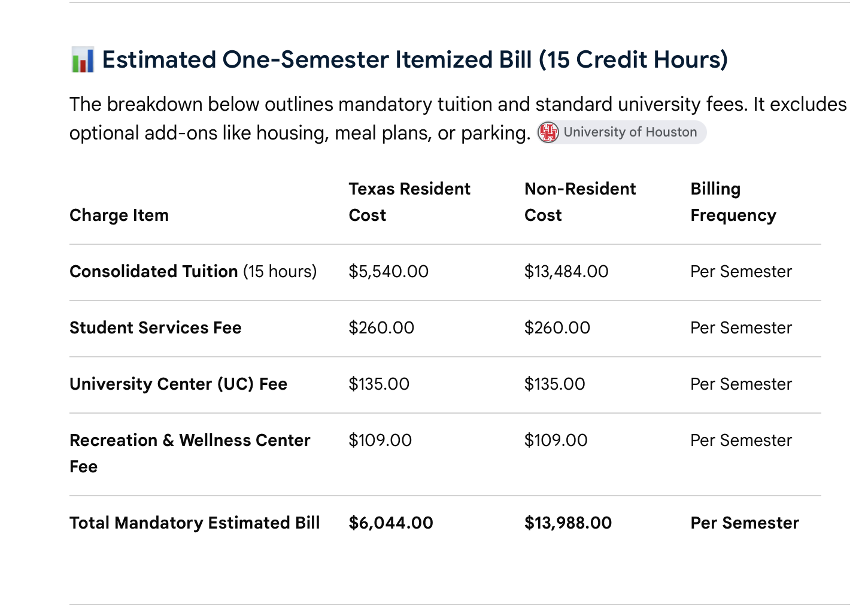Viewport: 868px width, 607px height.
Task: Click the $109.00 non-resident recreation fee
Action: pyautogui.click(x=556, y=440)
